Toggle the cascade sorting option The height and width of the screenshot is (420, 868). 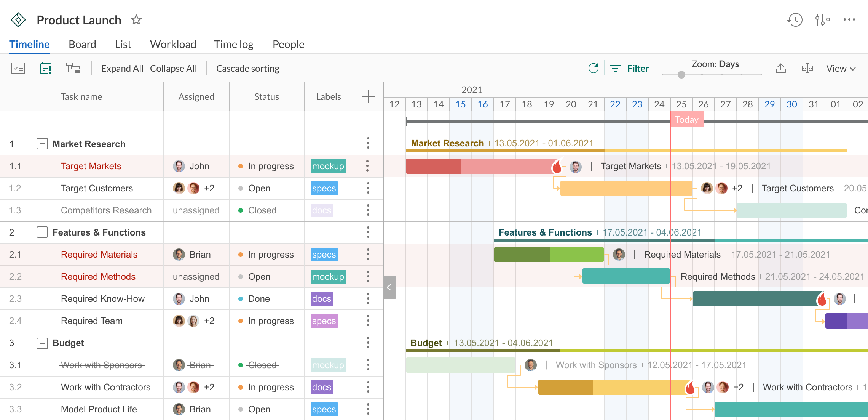248,68
